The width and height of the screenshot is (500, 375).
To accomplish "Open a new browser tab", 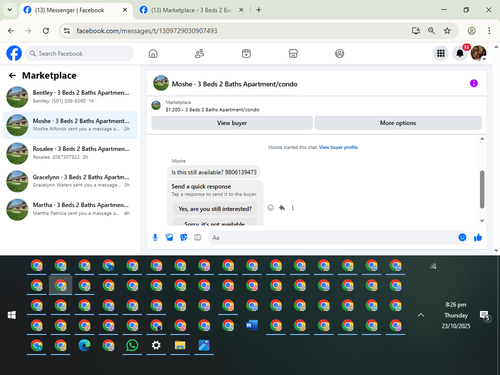I will pos(259,10).
